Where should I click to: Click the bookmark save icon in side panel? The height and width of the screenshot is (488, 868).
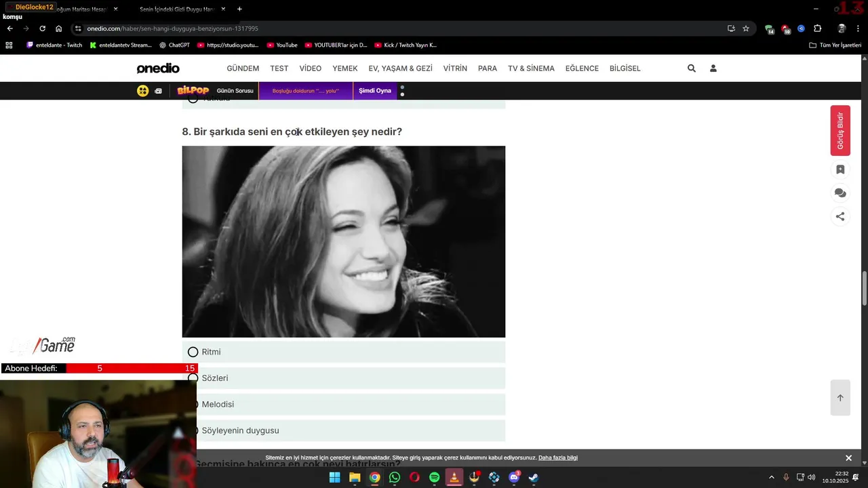point(840,169)
